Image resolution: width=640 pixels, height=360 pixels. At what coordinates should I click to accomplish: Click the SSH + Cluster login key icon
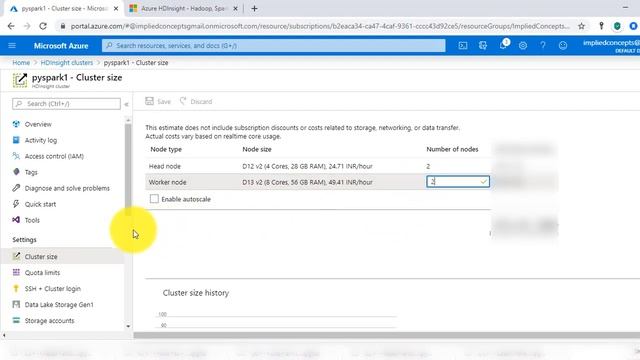16,288
